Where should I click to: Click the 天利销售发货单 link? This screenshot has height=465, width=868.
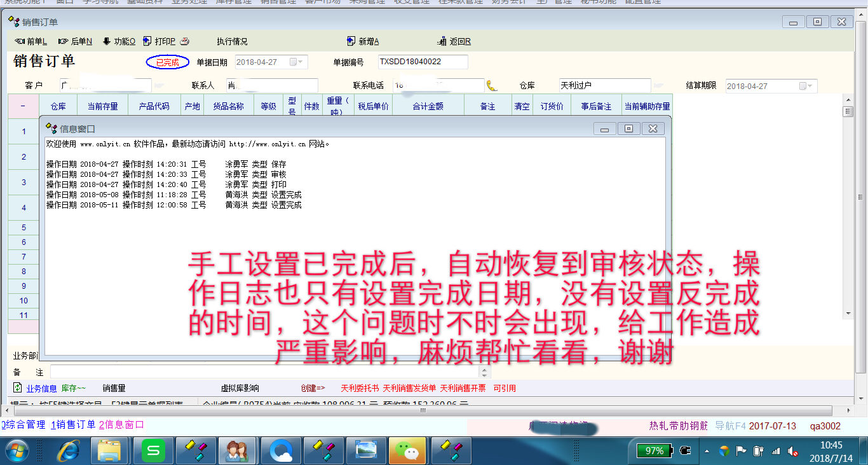coord(409,388)
